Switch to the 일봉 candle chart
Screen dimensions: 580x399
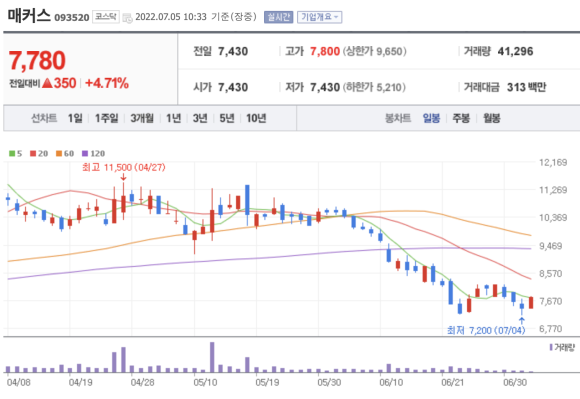pos(431,118)
